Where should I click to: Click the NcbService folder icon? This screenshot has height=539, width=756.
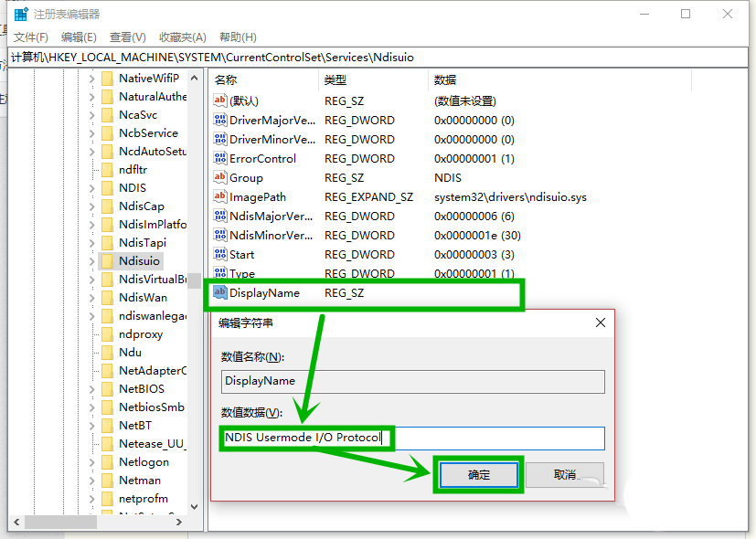tap(108, 133)
